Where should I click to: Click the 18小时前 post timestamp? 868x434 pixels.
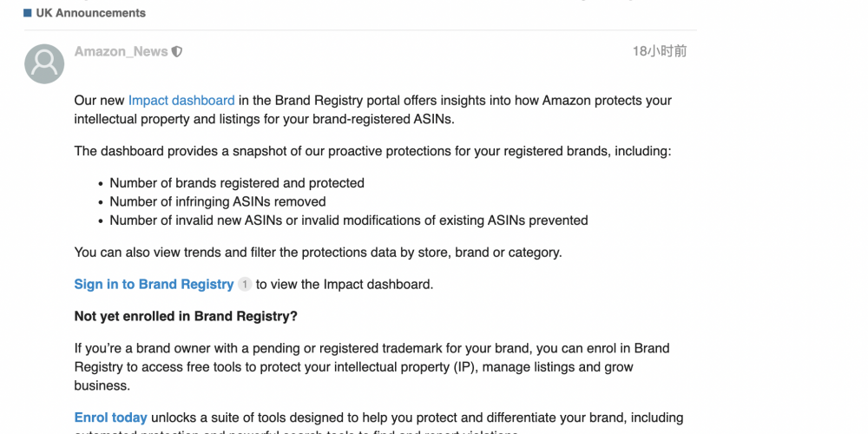coord(660,51)
